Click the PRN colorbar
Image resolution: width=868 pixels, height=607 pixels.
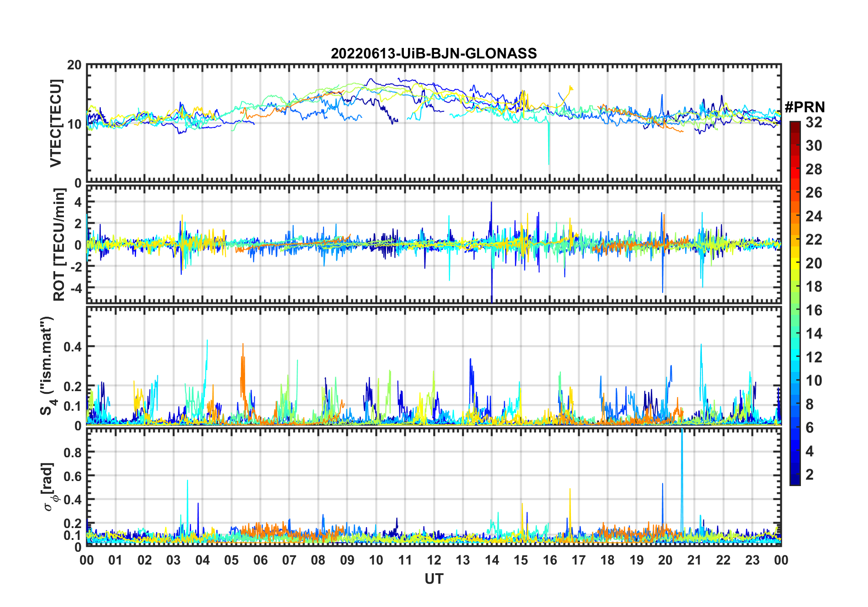(795, 303)
